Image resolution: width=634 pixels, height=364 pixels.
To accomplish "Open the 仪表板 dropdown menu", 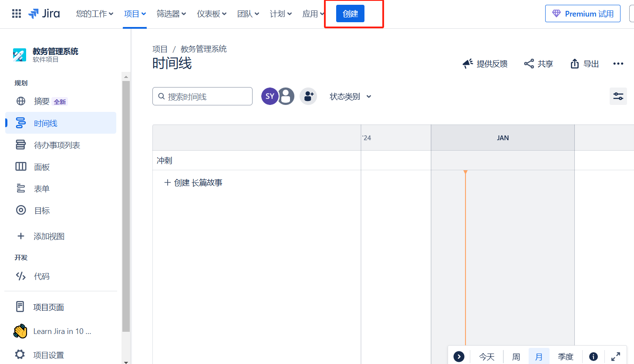I will tap(212, 14).
